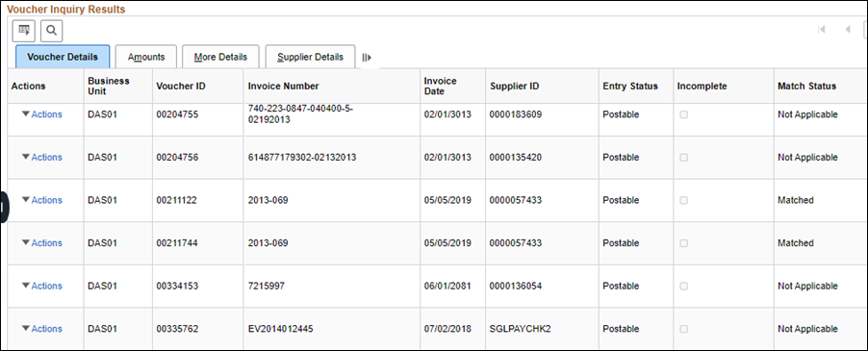Switch to the Amounts tab
The height and width of the screenshot is (351, 868).
click(146, 57)
